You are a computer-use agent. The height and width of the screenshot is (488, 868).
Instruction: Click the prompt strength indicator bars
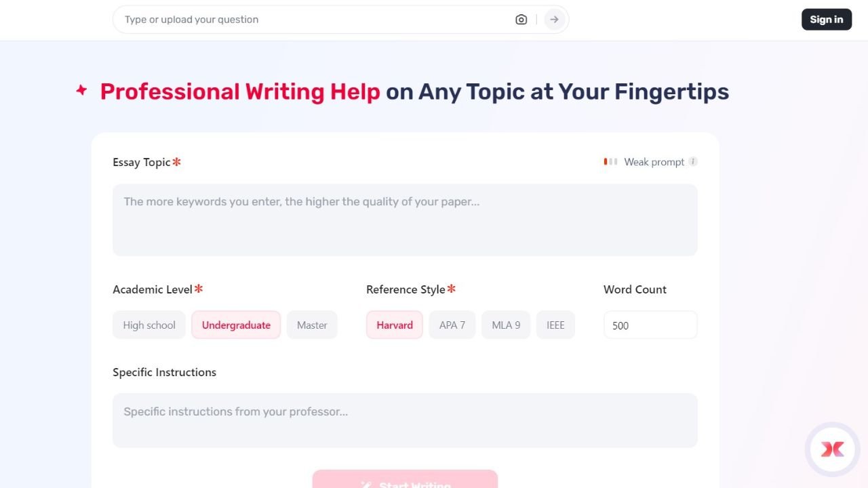[610, 161]
